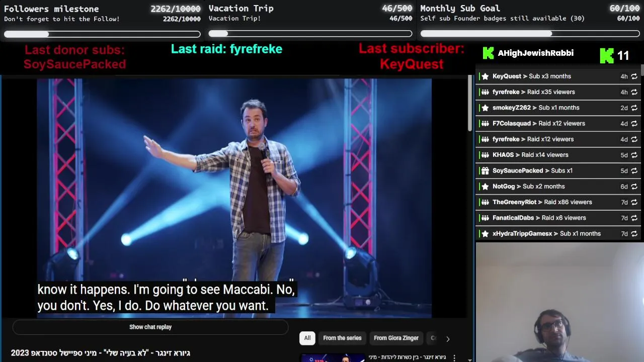This screenshot has height=362, width=644.
Task: Click the raid icon beside FanaticalDabs
Action: (485, 218)
